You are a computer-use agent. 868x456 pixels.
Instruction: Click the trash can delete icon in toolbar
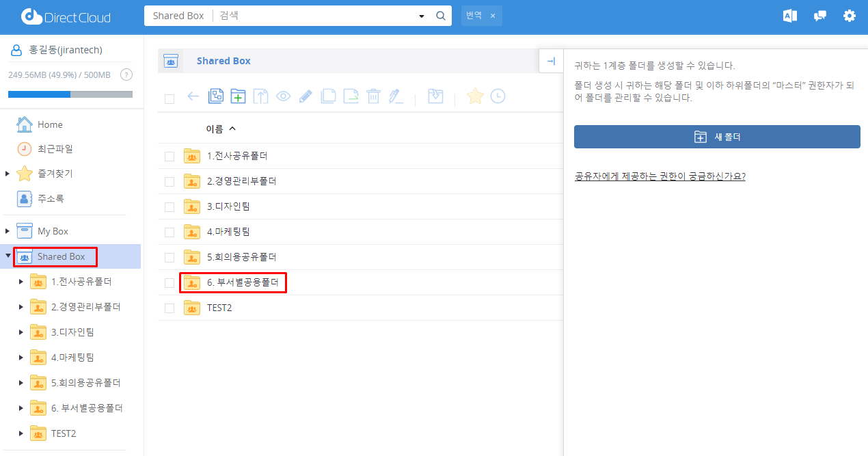[373, 96]
